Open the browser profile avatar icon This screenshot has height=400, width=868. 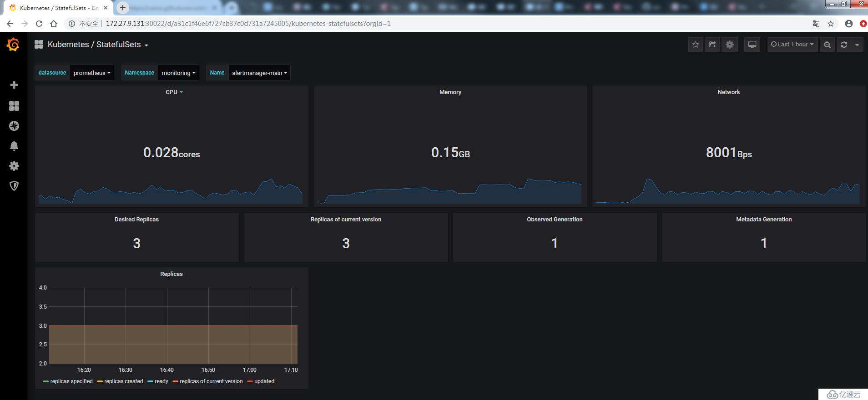click(x=849, y=24)
